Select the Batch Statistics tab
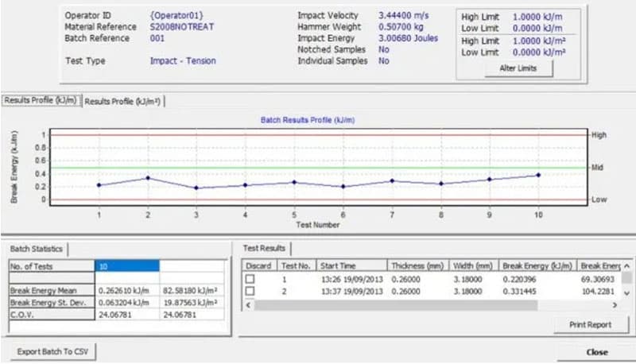 [x=36, y=249]
